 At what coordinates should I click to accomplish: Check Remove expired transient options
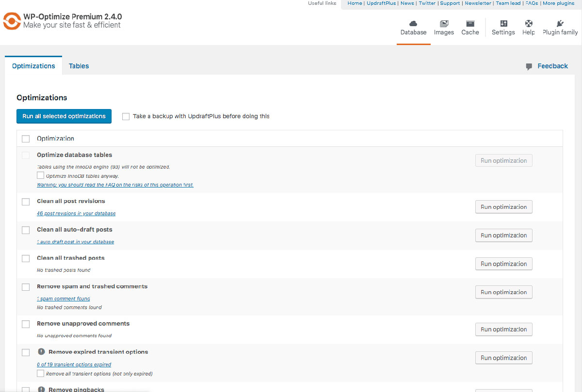(26, 353)
